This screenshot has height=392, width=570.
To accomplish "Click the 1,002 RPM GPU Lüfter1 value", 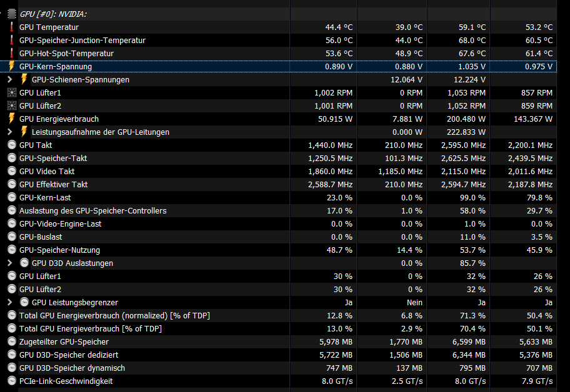I will (333, 92).
